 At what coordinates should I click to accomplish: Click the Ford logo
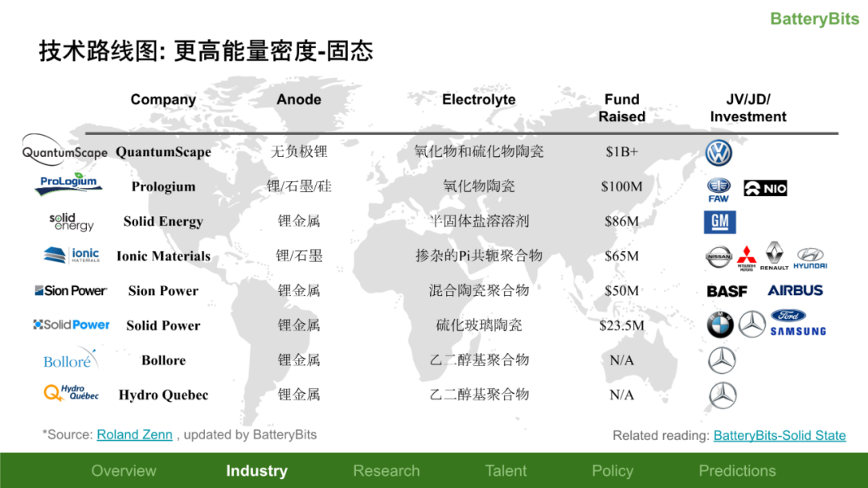tap(788, 316)
